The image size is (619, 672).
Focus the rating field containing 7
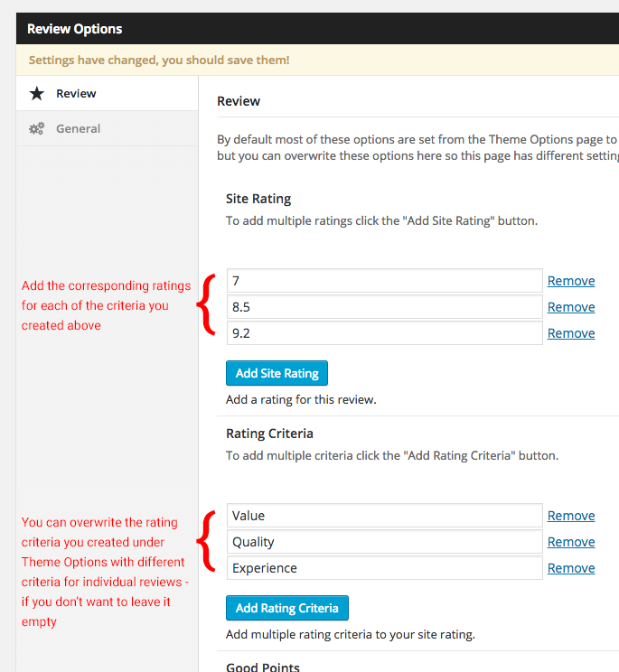pyautogui.click(x=385, y=281)
